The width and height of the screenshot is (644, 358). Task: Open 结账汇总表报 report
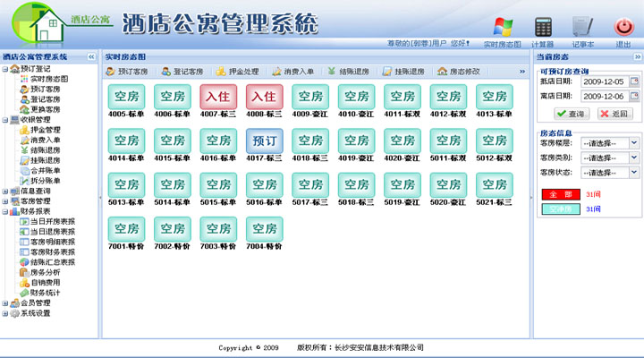pos(53,262)
